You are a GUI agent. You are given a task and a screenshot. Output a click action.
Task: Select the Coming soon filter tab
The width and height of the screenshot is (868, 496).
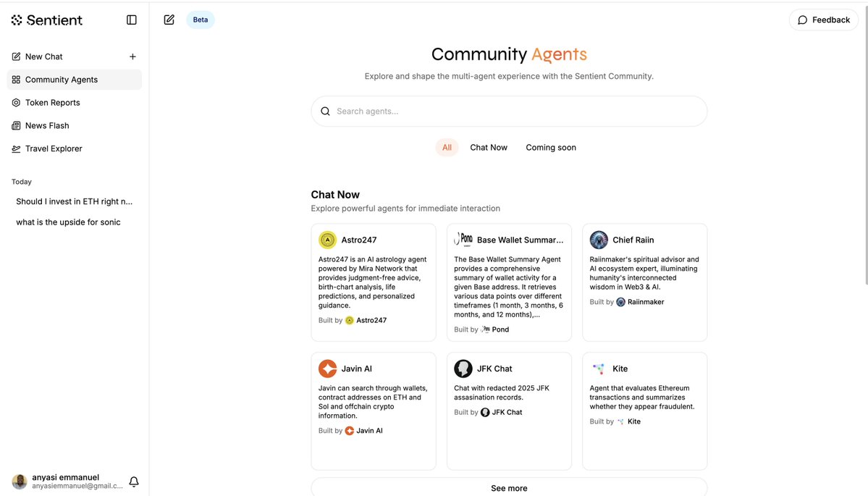point(551,147)
